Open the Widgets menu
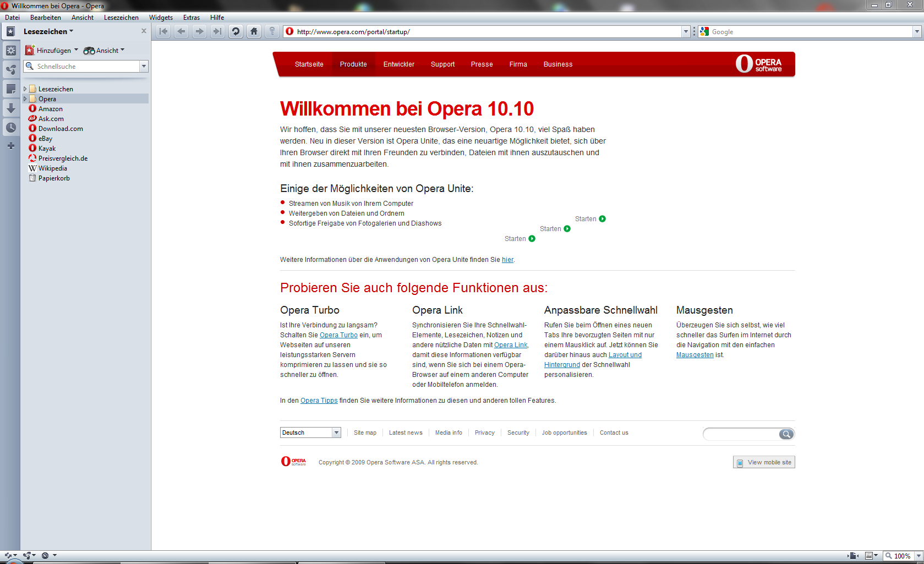The width and height of the screenshot is (924, 564). [161, 17]
